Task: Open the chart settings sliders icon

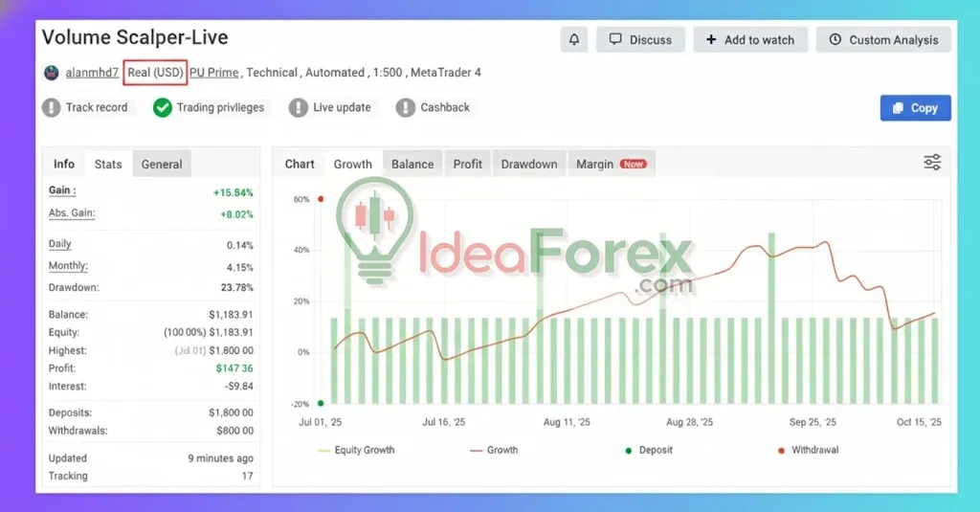Action: [932, 163]
